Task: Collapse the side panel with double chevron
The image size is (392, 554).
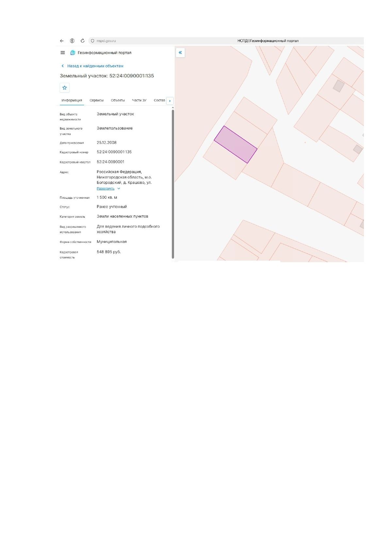Action: pyautogui.click(x=180, y=53)
